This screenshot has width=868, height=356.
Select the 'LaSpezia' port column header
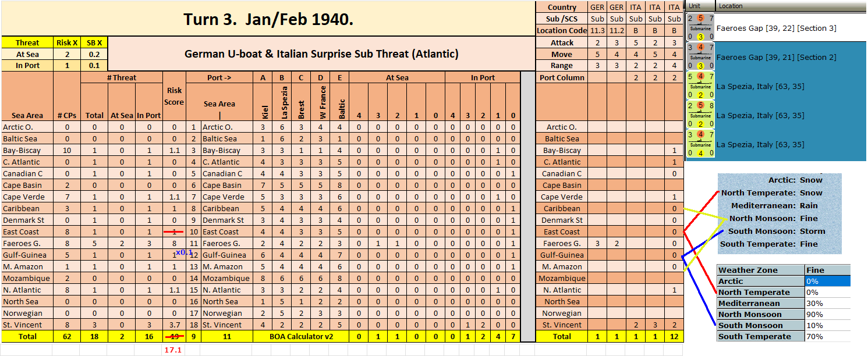point(282,102)
